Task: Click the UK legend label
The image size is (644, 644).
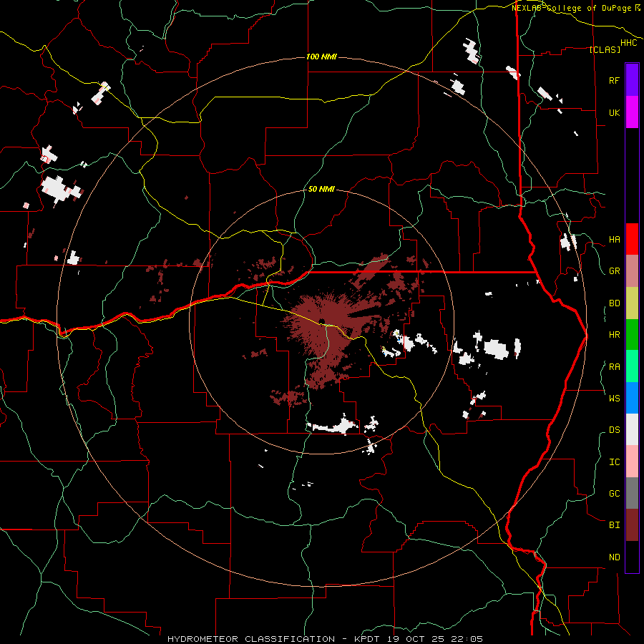Action: (x=614, y=112)
